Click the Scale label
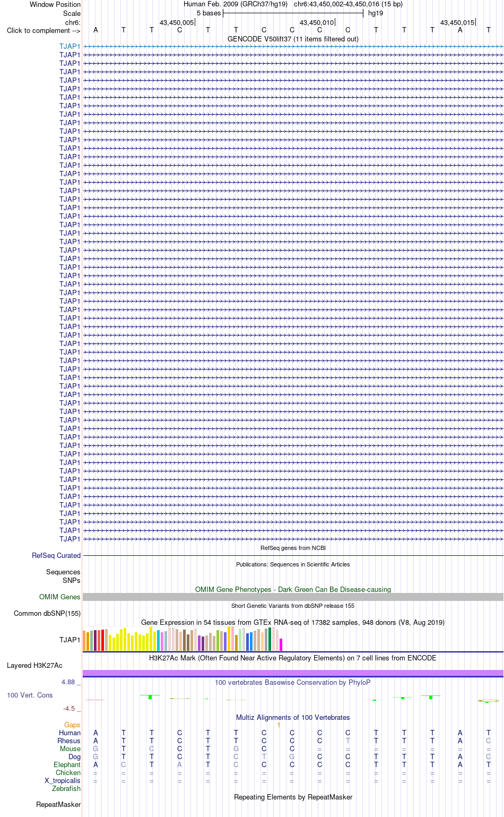The image size is (504, 817). click(x=72, y=13)
